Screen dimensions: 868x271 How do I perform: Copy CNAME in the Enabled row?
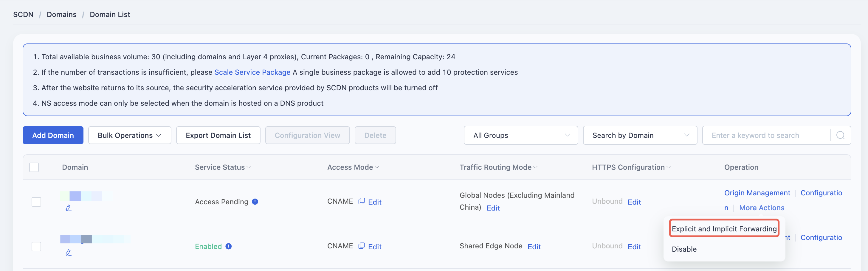362,246
